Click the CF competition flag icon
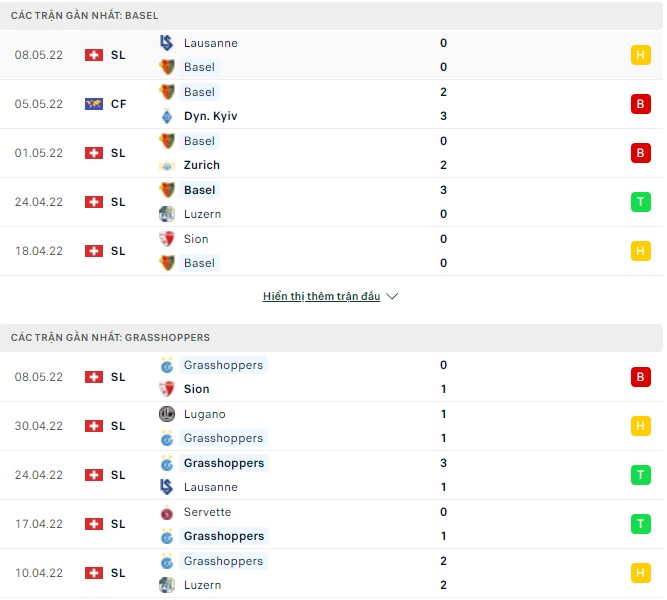The width and height of the screenshot is (667, 600). [x=94, y=104]
